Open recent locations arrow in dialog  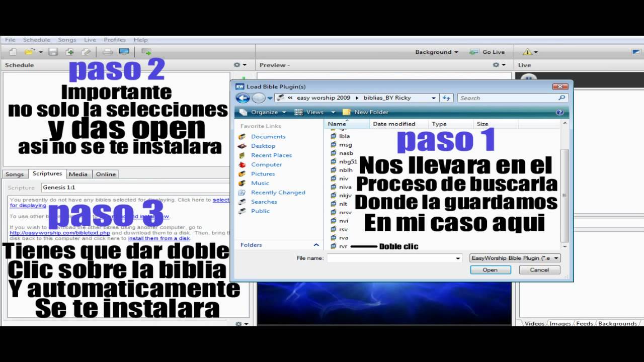[x=270, y=98]
